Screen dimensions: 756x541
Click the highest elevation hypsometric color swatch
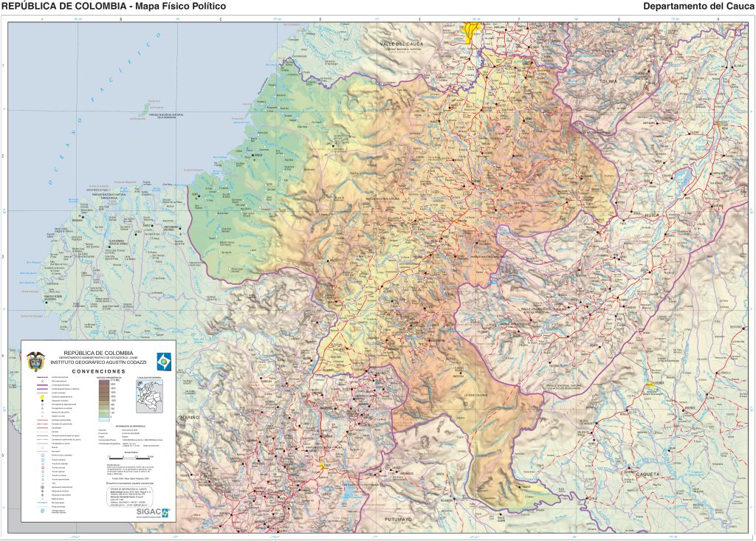tap(103, 382)
